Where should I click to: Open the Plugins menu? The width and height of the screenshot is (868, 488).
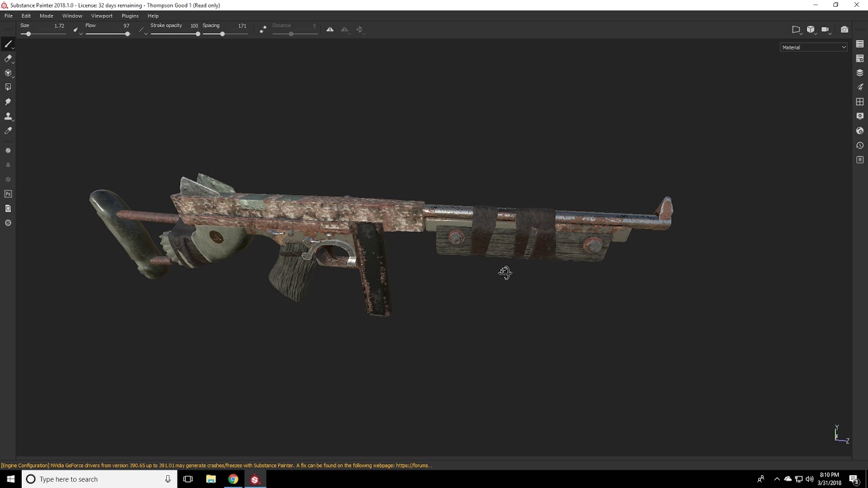[x=130, y=16]
